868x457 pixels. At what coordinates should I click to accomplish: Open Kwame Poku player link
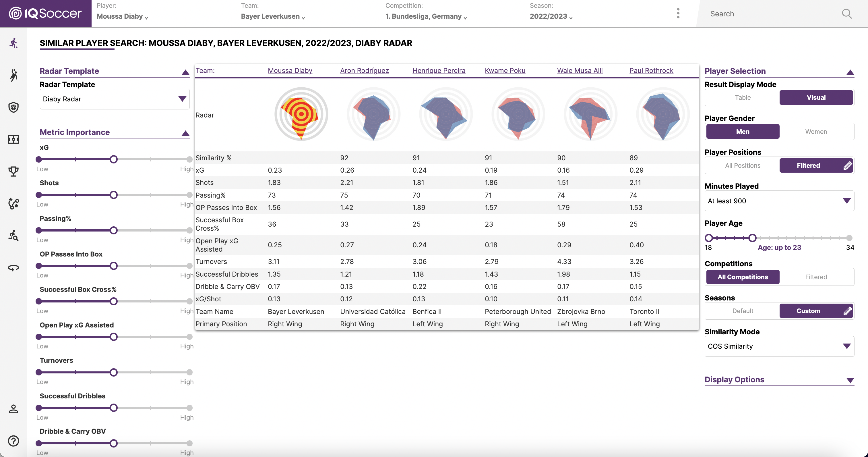(505, 70)
